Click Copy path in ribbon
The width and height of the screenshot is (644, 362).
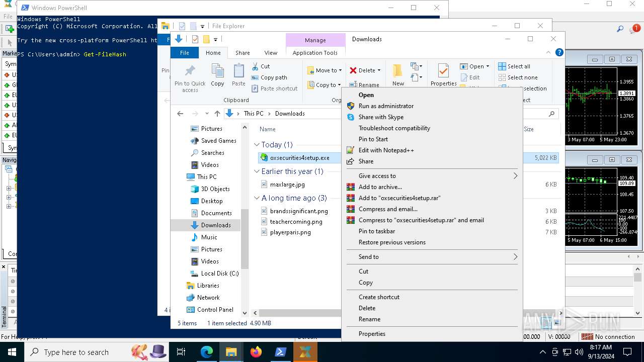269,77
